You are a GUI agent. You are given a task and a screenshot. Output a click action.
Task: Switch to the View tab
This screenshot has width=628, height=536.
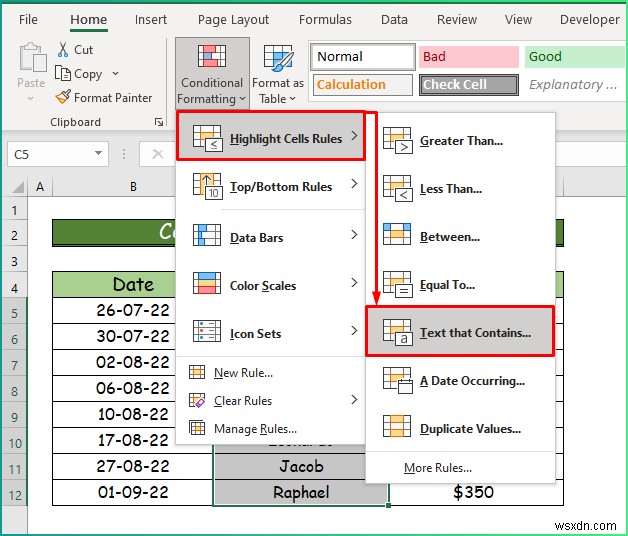point(518,19)
